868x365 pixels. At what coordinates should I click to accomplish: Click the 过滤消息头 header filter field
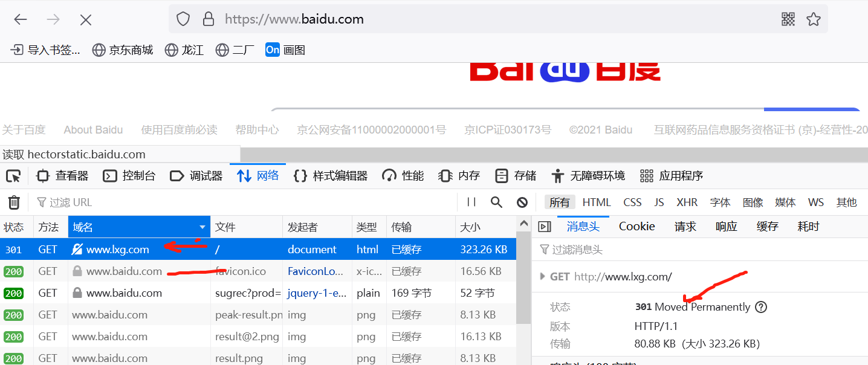point(700,250)
